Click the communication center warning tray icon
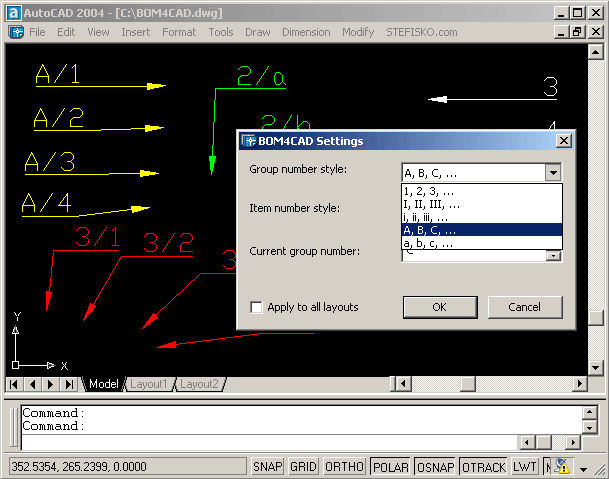 tap(562, 466)
